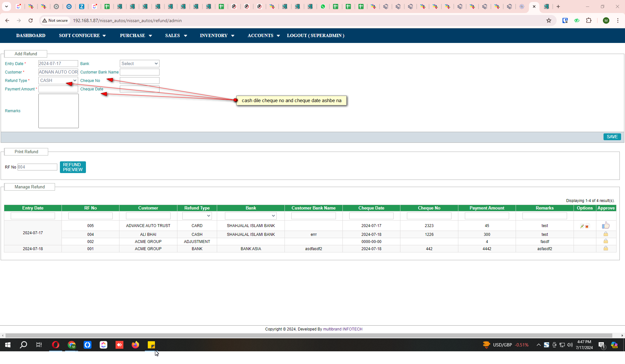625x364 pixels.
Task: Click the SAVE button
Action: (x=612, y=137)
